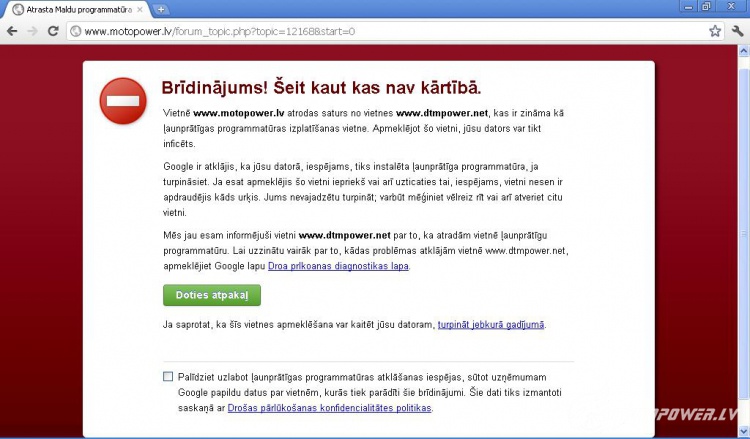Click the bold 'www.motopower.lv' text

click(239, 113)
